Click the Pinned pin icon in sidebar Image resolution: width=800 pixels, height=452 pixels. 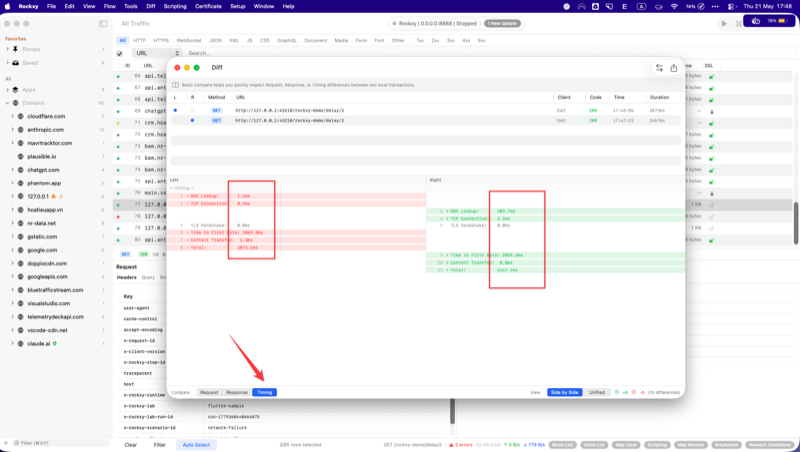15,49
